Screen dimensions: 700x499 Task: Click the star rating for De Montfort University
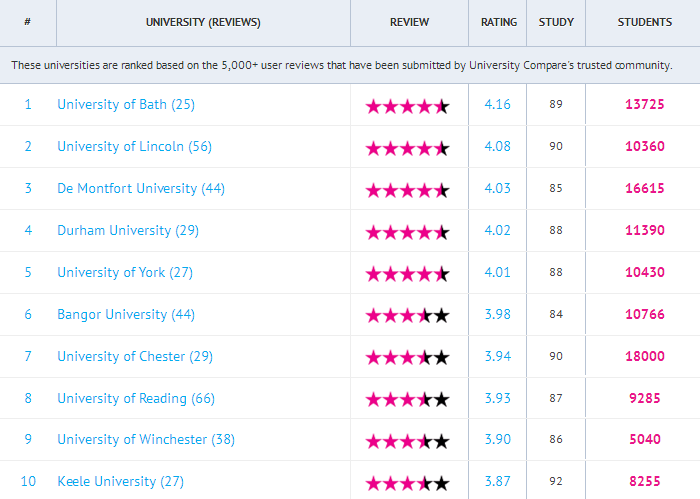(408, 191)
